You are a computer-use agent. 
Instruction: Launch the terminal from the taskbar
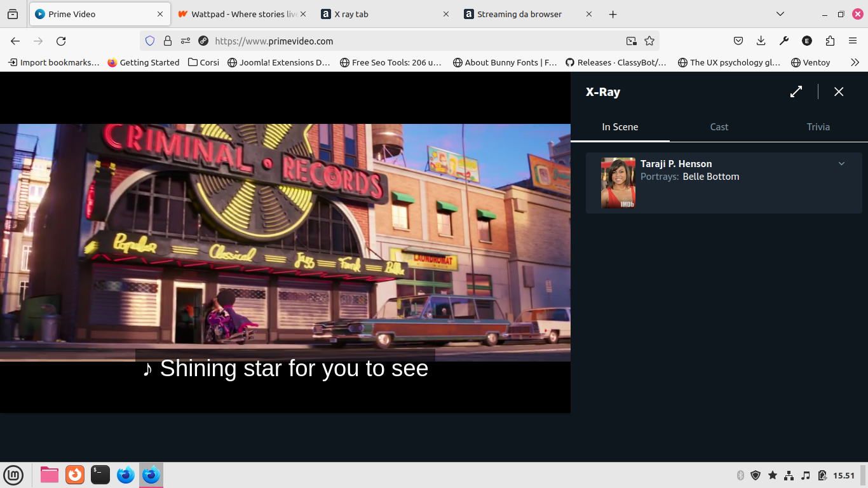point(100,475)
